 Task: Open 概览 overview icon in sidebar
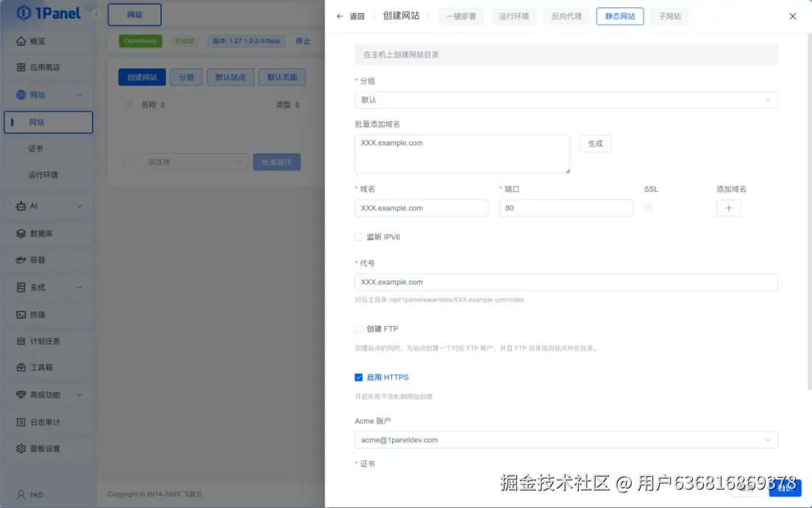tap(21, 41)
